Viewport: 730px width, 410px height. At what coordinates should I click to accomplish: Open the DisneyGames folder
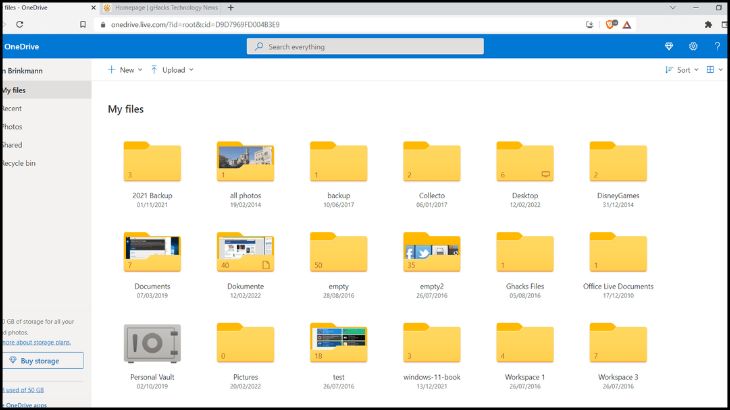click(618, 161)
